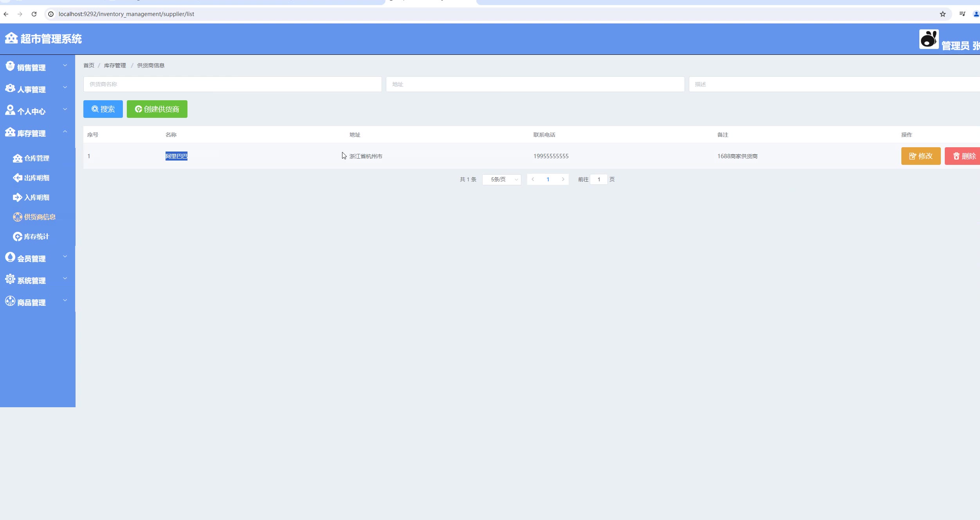Focus the 地址 search field
The width and height of the screenshot is (980, 520).
pyautogui.click(x=535, y=84)
